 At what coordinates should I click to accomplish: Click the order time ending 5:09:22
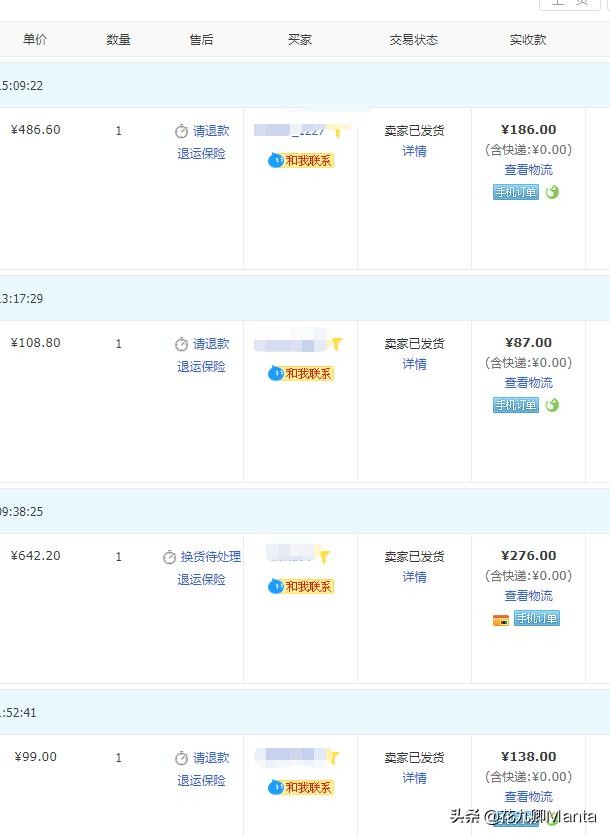(21, 85)
